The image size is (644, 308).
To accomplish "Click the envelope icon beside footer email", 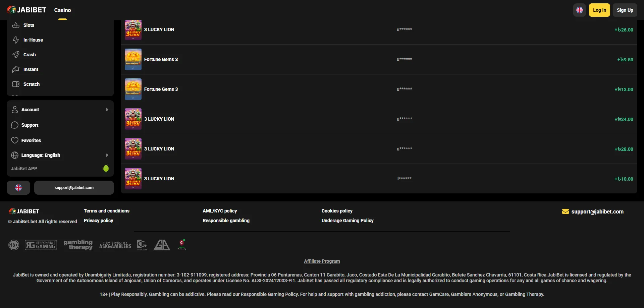I will pyautogui.click(x=566, y=211).
